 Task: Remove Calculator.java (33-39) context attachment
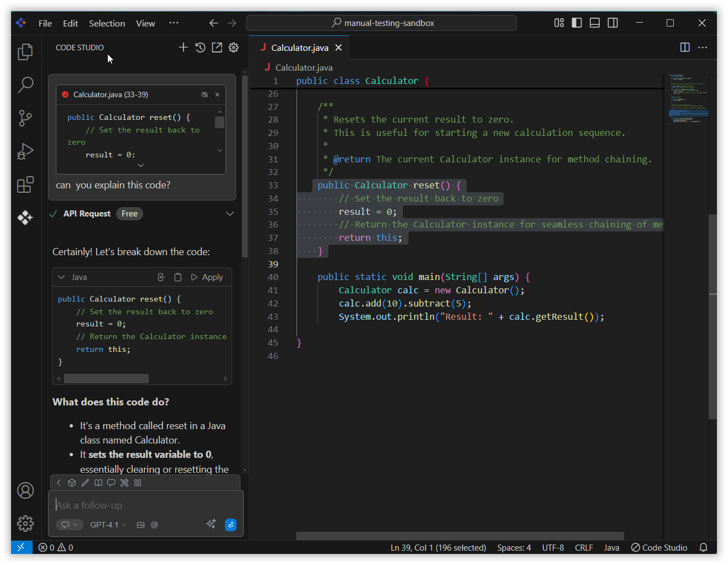[217, 94]
